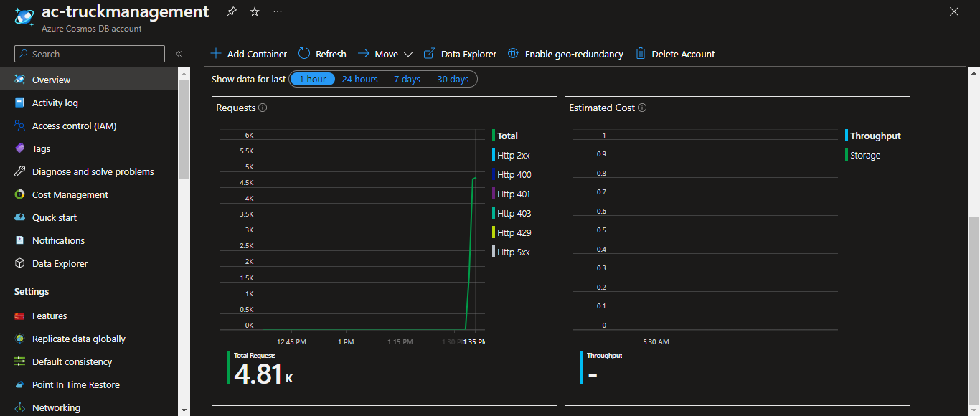The width and height of the screenshot is (980, 416).
Task: Focus the sidebar Search field
Action: click(x=90, y=54)
